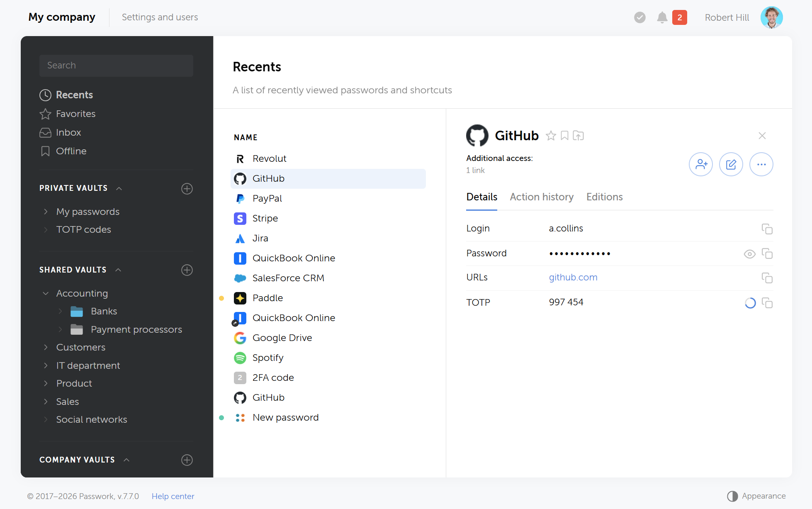Select the Stripe entry icon
This screenshot has height=509, width=812.
click(x=240, y=218)
